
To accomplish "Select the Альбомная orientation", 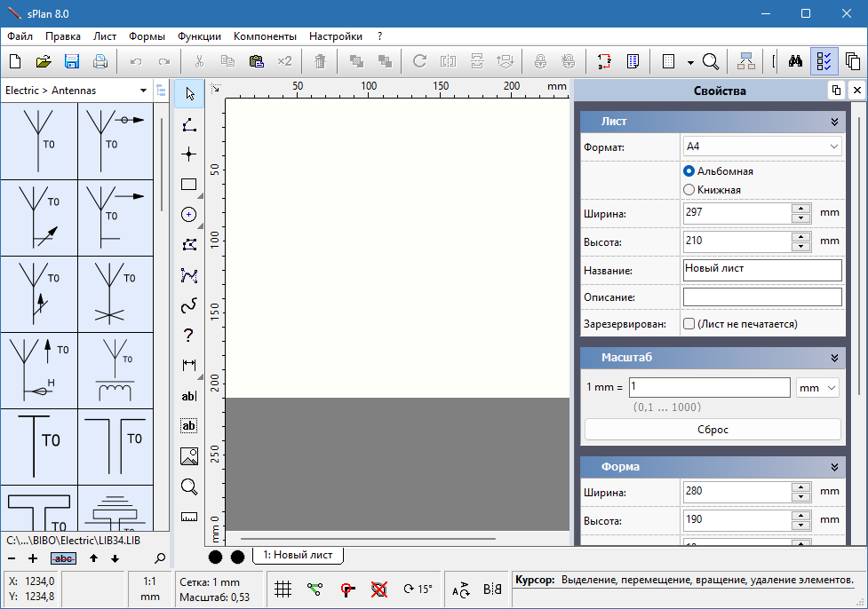I will point(718,171).
